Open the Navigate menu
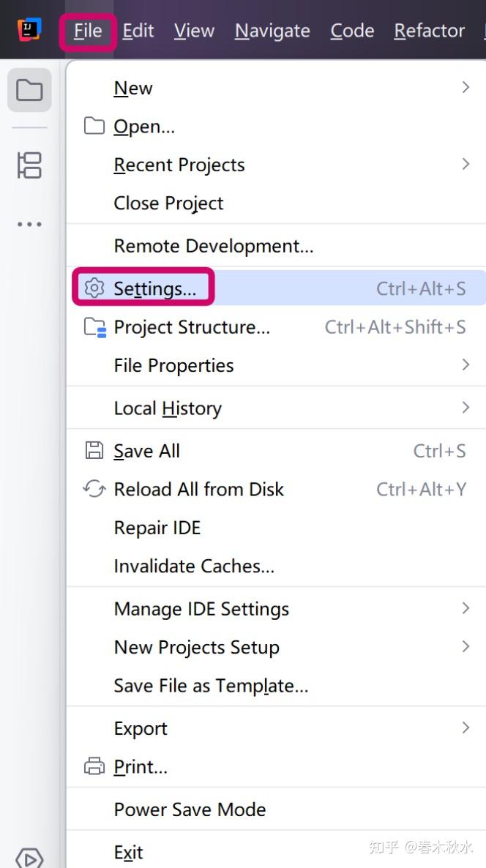This screenshot has width=486, height=868. pyautogui.click(x=272, y=31)
